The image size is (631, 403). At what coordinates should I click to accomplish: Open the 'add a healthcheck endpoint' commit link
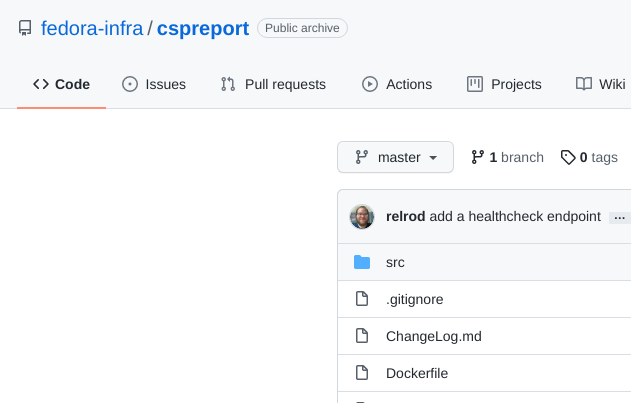(x=515, y=217)
